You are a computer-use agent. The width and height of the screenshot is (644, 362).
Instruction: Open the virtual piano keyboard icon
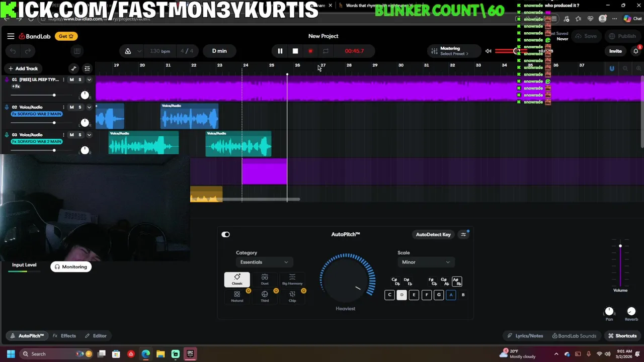tap(77, 51)
